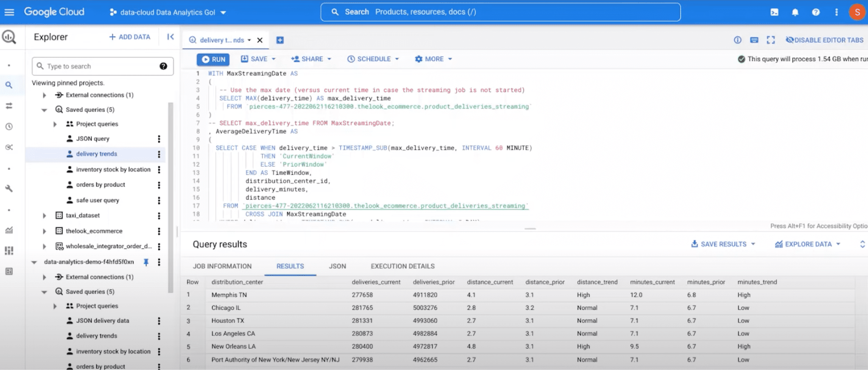Viewport: 868px width, 370px height.
Task: Open data transfers sidebar icon
Action: click(x=9, y=106)
